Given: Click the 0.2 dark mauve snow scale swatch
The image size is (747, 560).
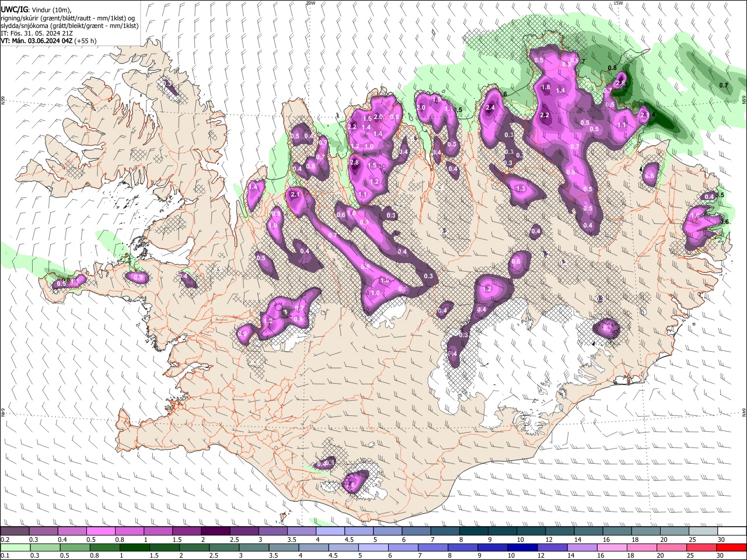Looking at the screenshot, I should (x=15, y=531).
